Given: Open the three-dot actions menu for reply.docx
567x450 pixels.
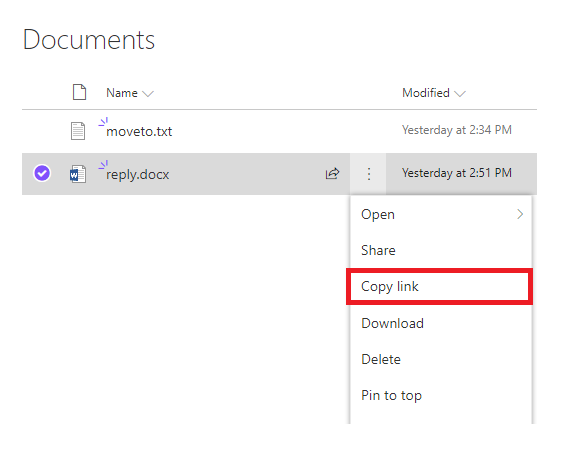Looking at the screenshot, I should (368, 174).
